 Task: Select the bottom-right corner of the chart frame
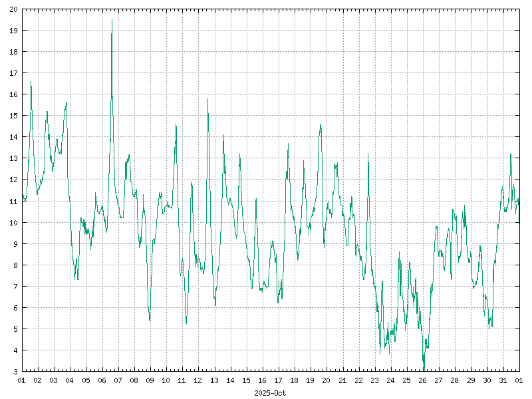click(519, 370)
